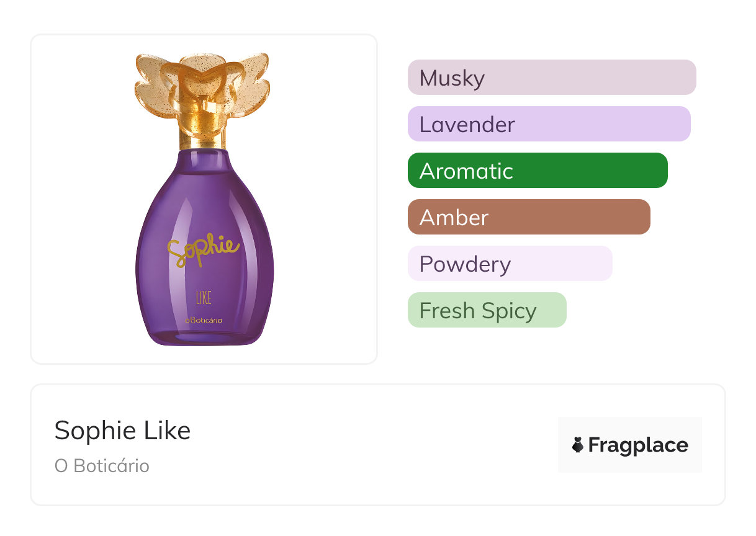
Task: Click empty space between the title and Fragplace logo
Action: click(x=372, y=445)
